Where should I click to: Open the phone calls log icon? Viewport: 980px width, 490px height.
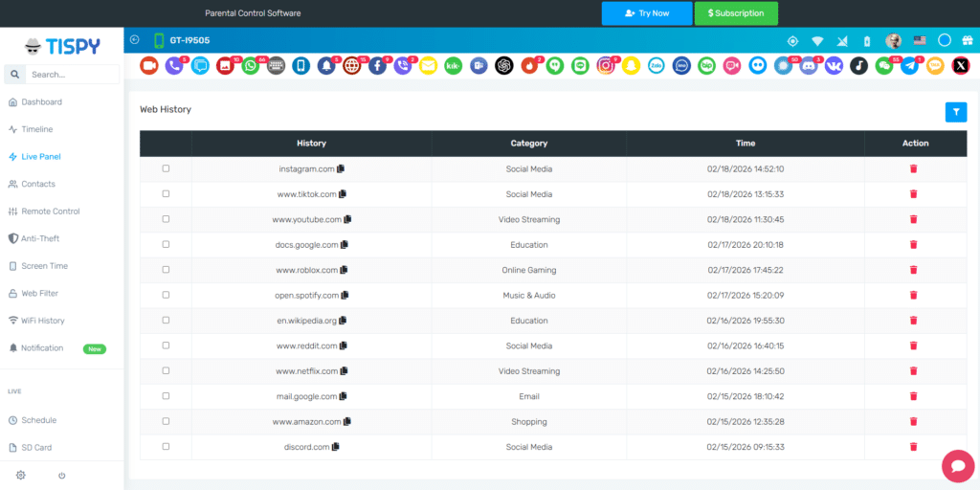tap(174, 65)
